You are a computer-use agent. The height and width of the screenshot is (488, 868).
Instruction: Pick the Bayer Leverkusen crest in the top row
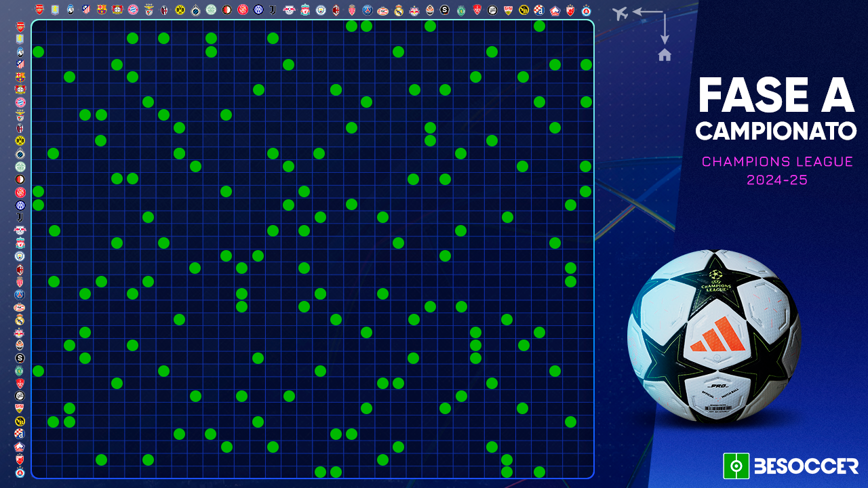coord(117,9)
